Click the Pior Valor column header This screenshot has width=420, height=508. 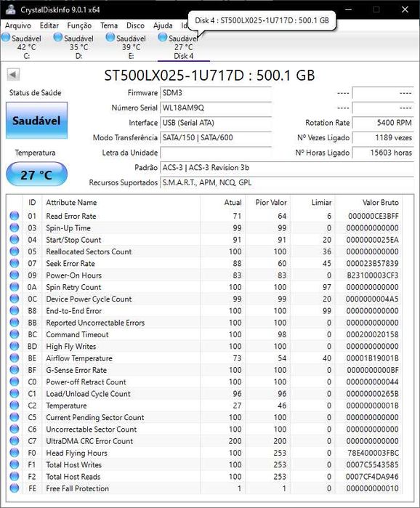pos(271,203)
